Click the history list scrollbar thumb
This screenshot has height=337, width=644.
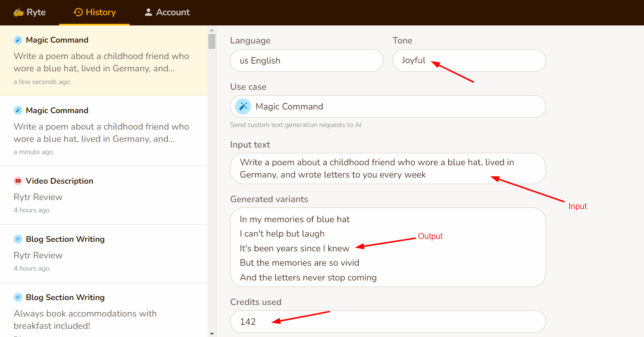212,41
